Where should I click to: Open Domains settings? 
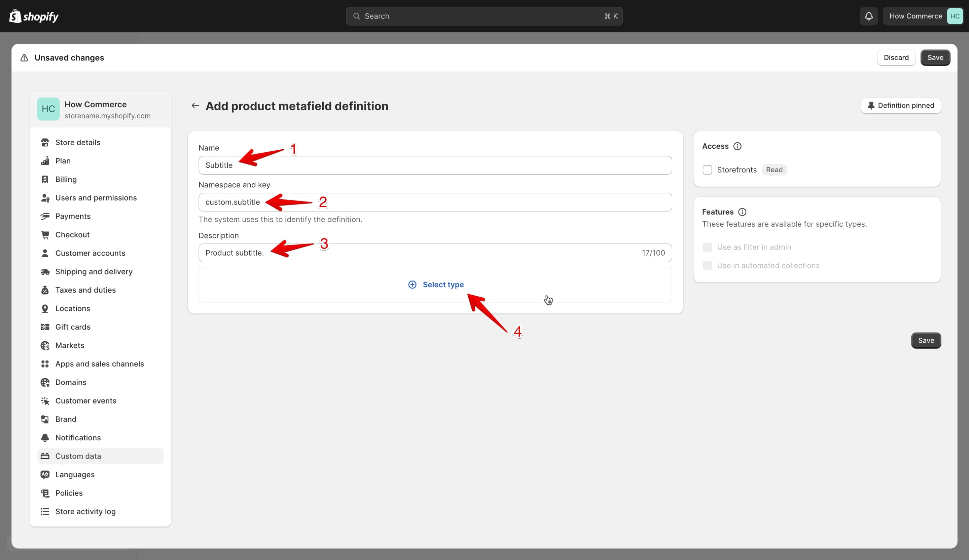click(x=100, y=382)
